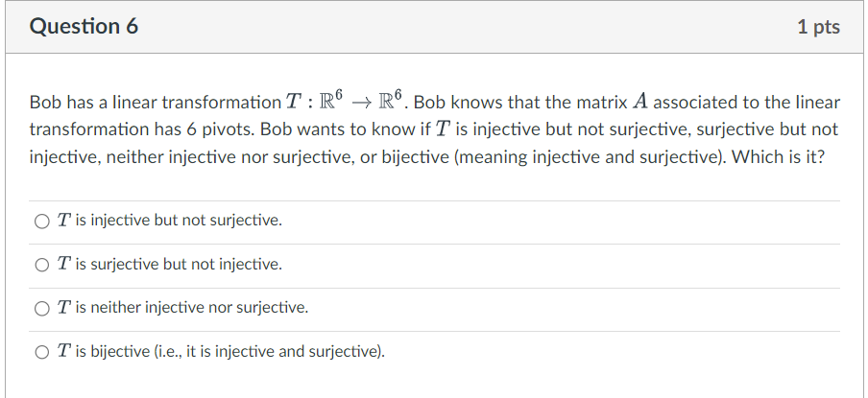Click the italic T symbol in the bijective answer

pyautogui.click(x=64, y=351)
